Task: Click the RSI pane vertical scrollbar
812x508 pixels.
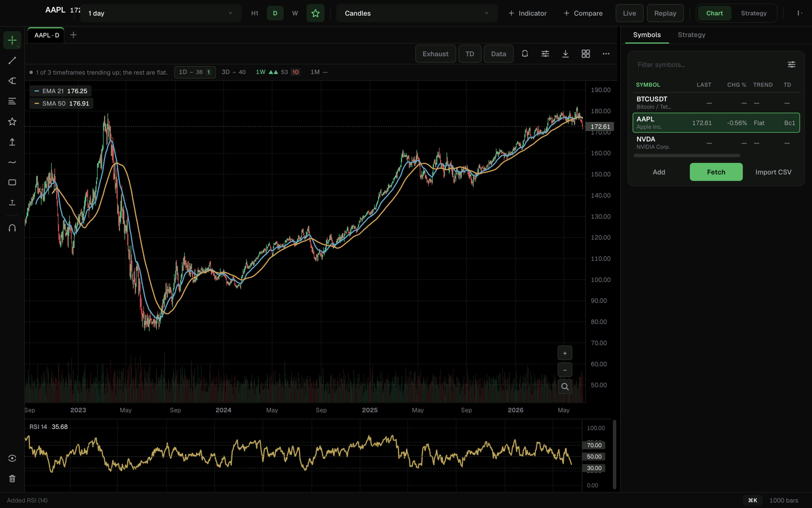Action: click(x=614, y=455)
